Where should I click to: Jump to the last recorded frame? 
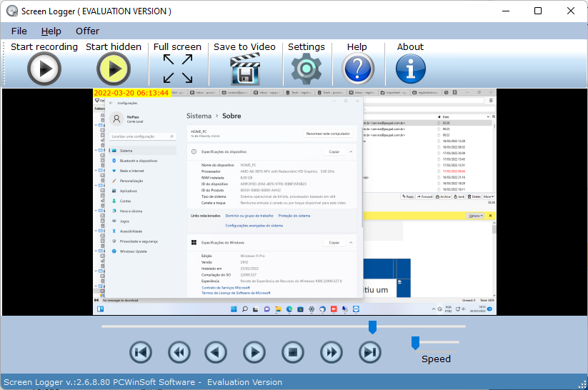pos(370,352)
